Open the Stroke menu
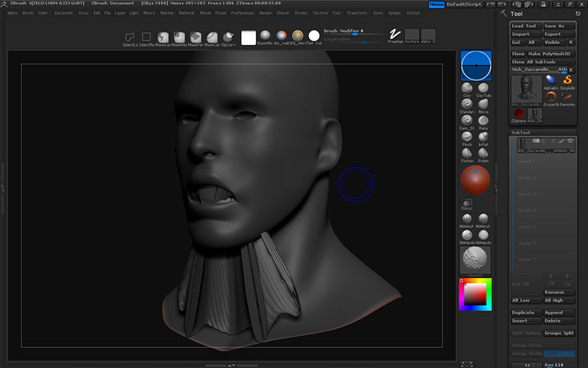 click(301, 13)
